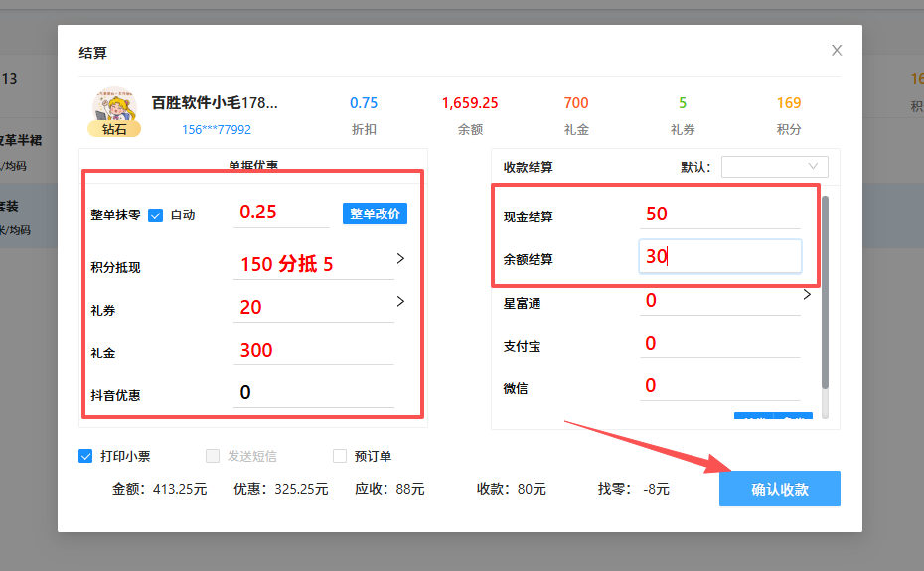924x571 pixels.
Task: Click the phone number 156***77992
Action: pyautogui.click(x=217, y=130)
